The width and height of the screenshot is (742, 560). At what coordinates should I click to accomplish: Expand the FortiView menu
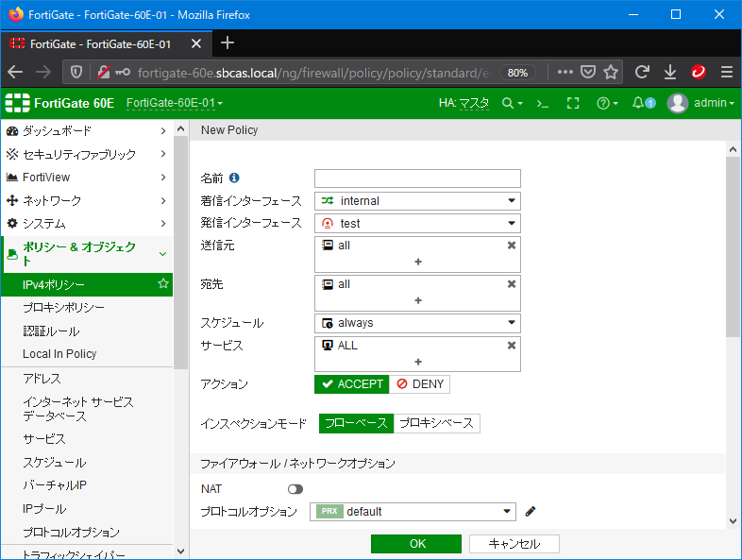pyautogui.click(x=87, y=177)
